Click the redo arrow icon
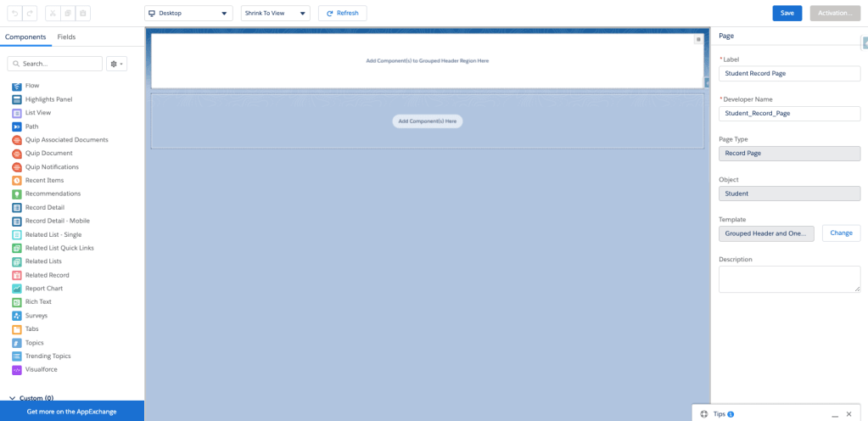This screenshot has height=421, width=868. pos(31,14)
